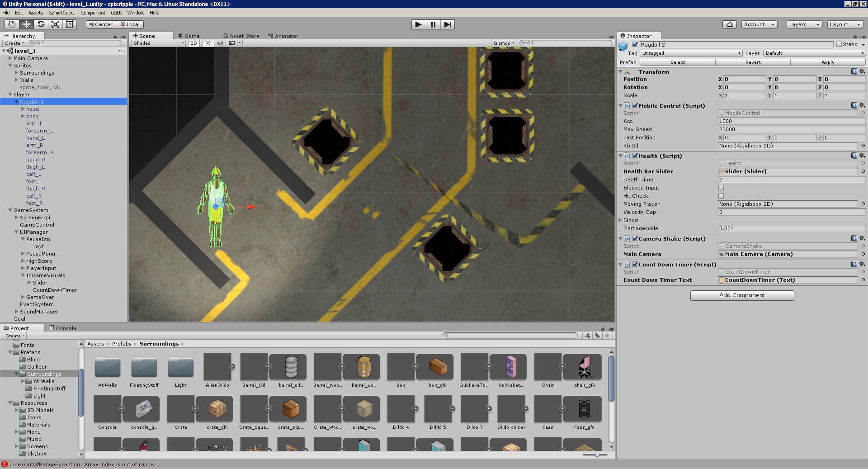Click the Step frame button
The height and width of the screenshot is (469, 868).
(x=447, y=24)
